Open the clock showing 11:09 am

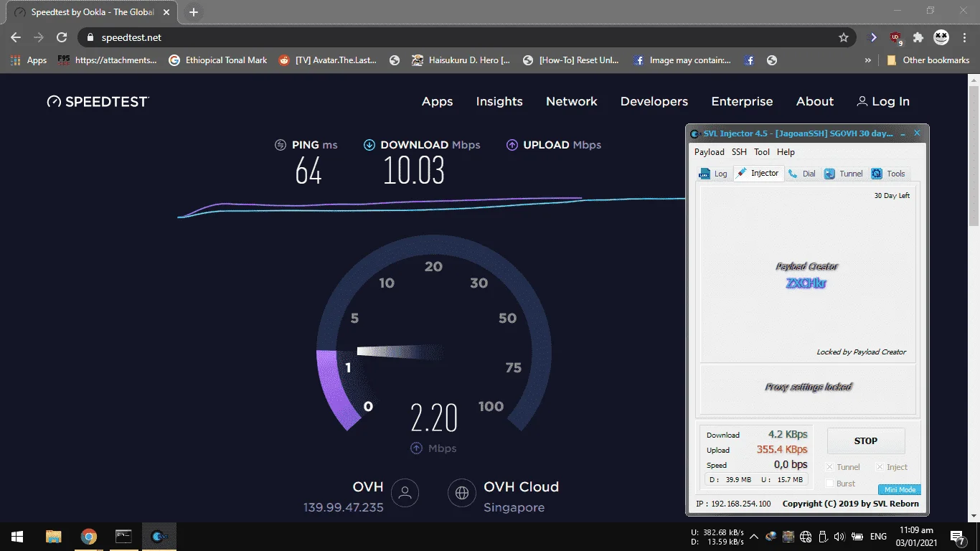tap(916, 537)
